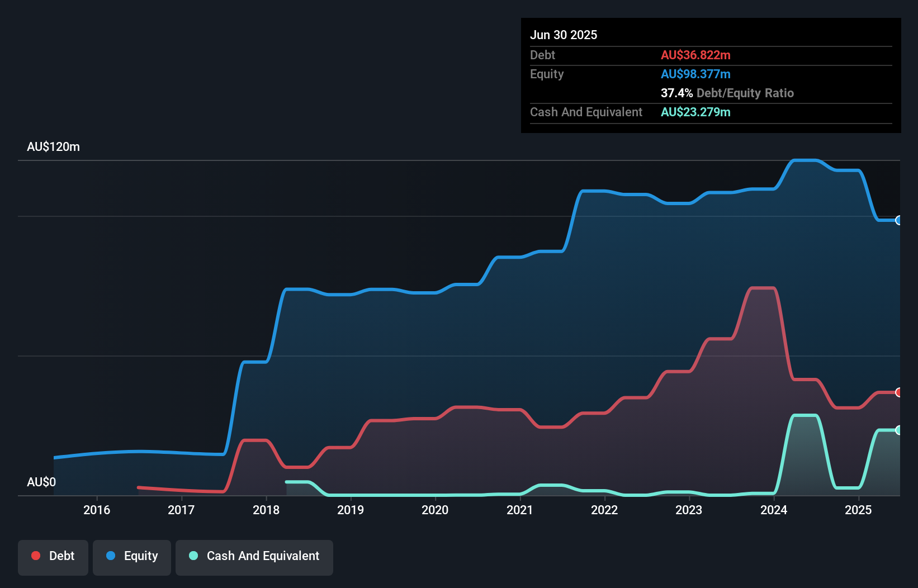Image resolution: width=918 pixels, height=588 pixels.
Task: Click the Equity row label in tooltip
Action: 547,74
